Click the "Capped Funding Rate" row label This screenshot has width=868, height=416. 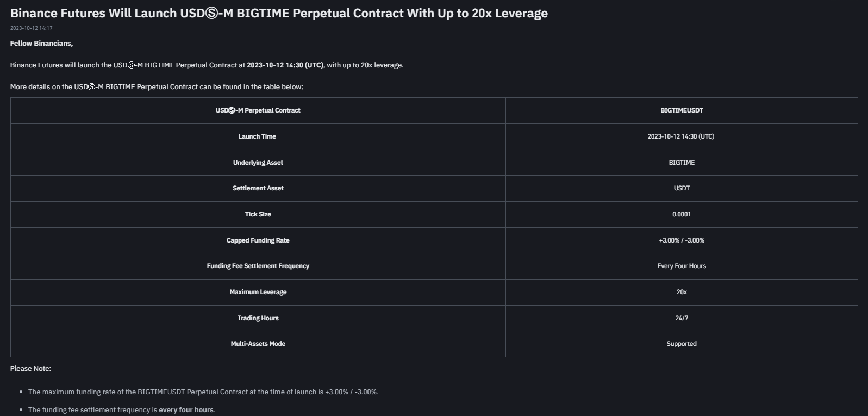click(x=258, y=240)
